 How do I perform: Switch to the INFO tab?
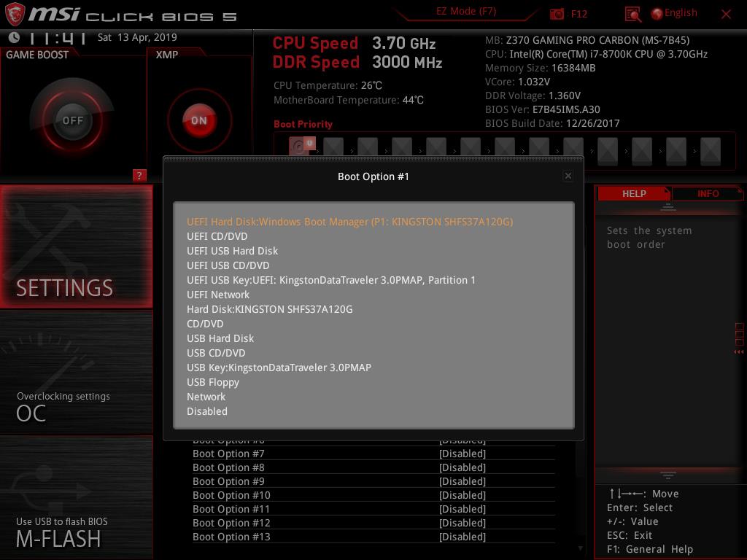(708, 194)
